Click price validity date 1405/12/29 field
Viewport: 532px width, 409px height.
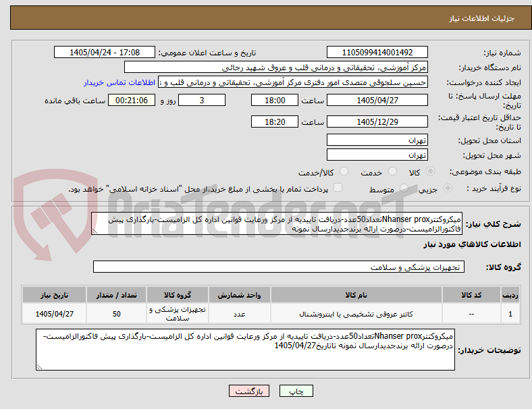click(x=377, y=121)
